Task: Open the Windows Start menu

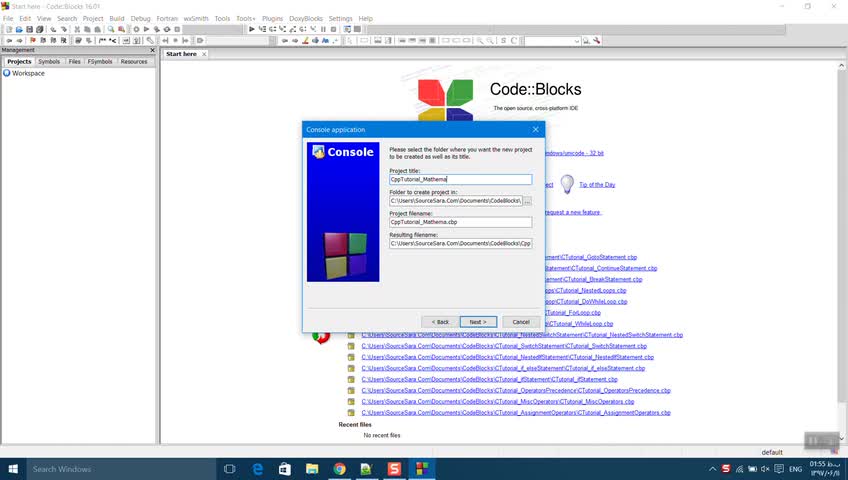Action: tap(13, 469)
